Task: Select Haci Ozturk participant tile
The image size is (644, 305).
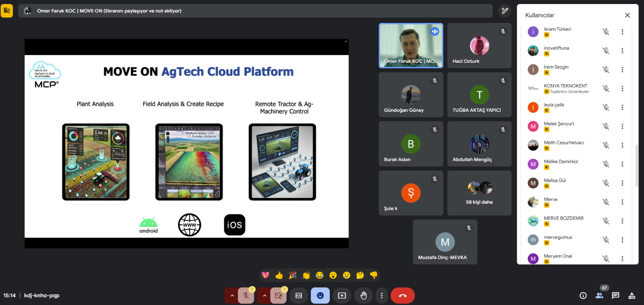Action: [479, 45]
